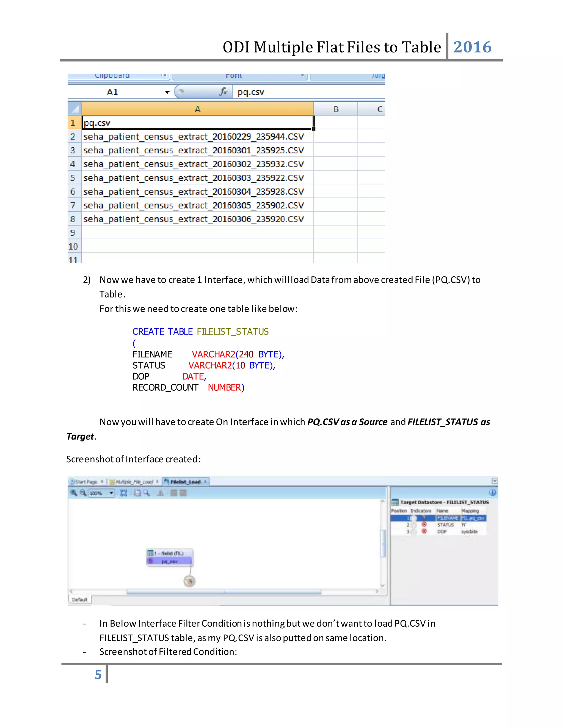Viewport: 563px width, 728px height.
Task: Close the Start Page tab
Action: 102,481
